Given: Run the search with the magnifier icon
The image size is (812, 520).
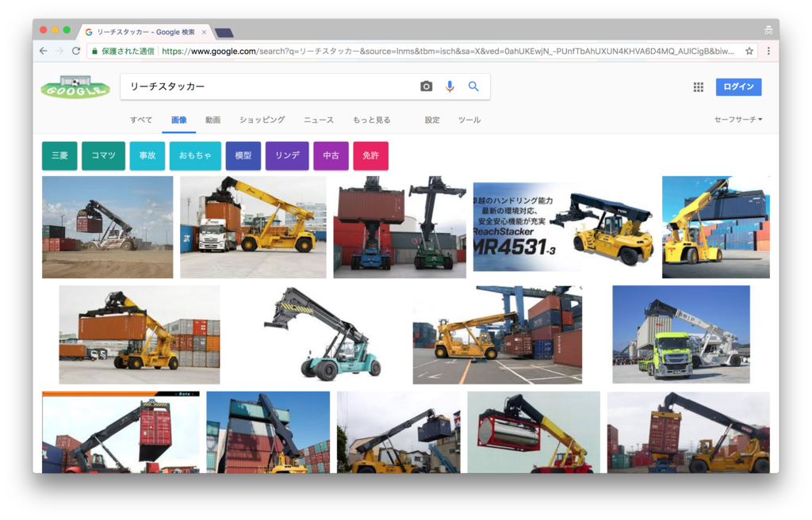Looking at the screenshot, I should tap(473, 86).
